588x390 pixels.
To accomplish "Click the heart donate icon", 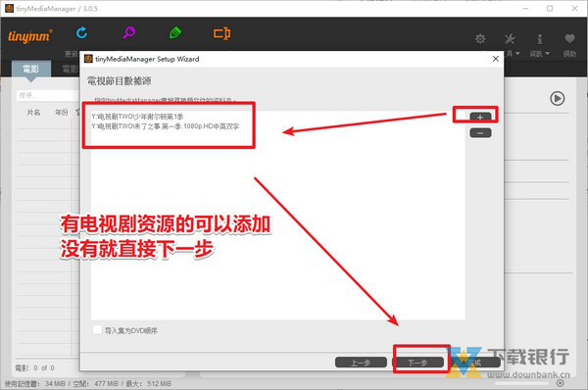I will (569, 38).
